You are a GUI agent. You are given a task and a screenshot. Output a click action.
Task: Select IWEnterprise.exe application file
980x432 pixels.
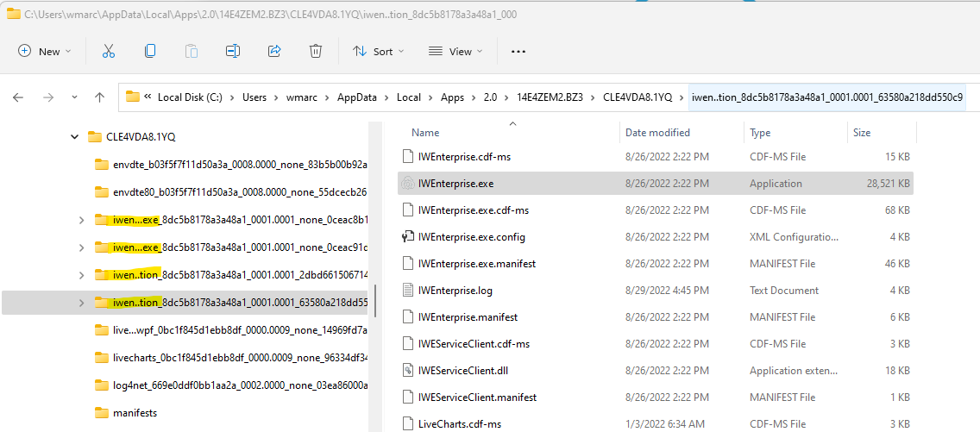tap(455, 184)
